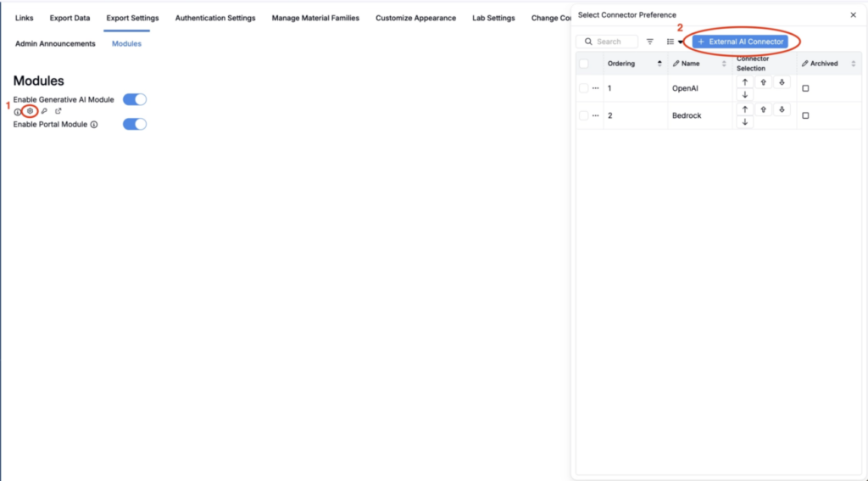868x481 pixels.
Task: Open the Admin Announcements sub-tab
Action: click(55, 43)
